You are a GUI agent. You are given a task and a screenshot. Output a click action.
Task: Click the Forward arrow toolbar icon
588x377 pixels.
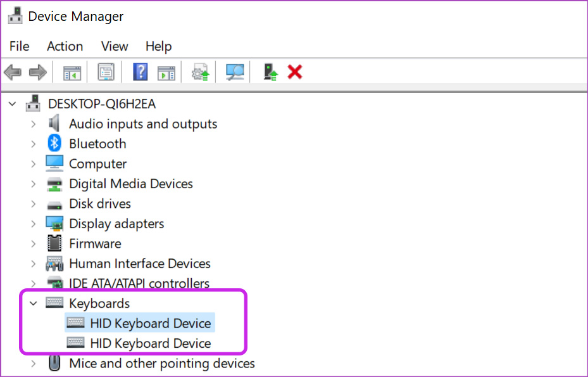38,72
